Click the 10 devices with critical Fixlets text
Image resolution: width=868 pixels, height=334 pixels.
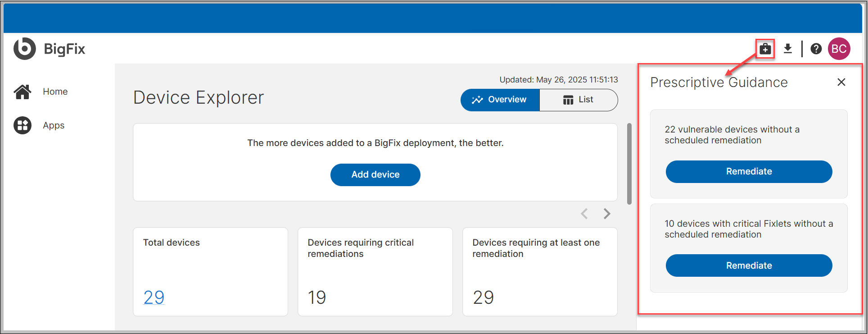[x=749, y=229]
